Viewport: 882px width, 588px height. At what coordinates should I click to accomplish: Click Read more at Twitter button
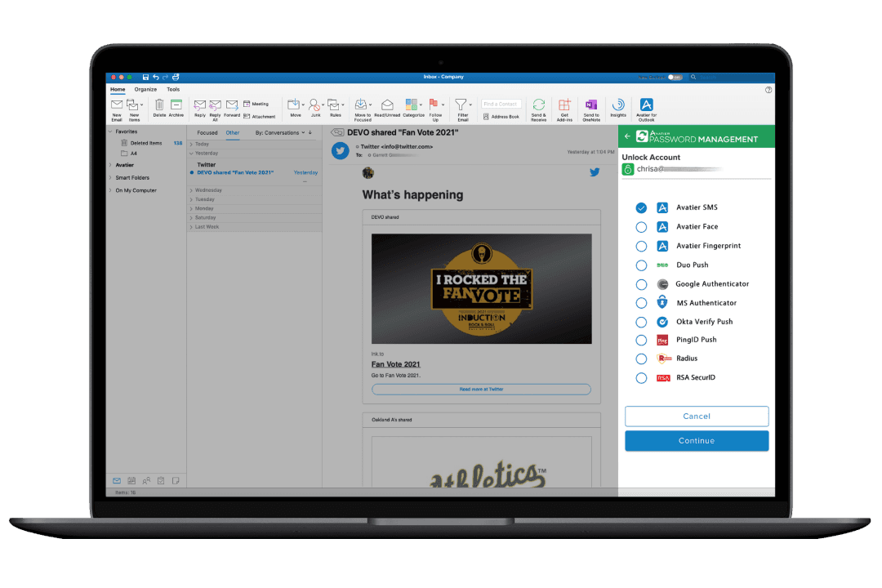[481, 390]
